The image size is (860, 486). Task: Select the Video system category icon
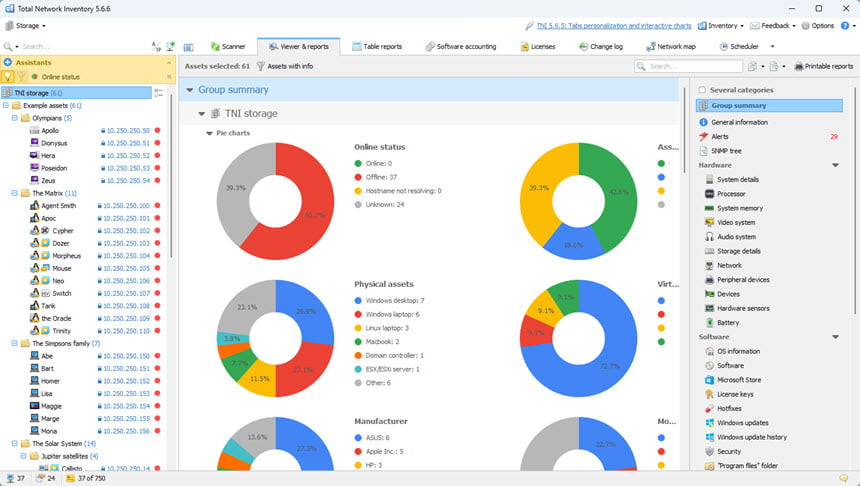click(x=709, y=222)
